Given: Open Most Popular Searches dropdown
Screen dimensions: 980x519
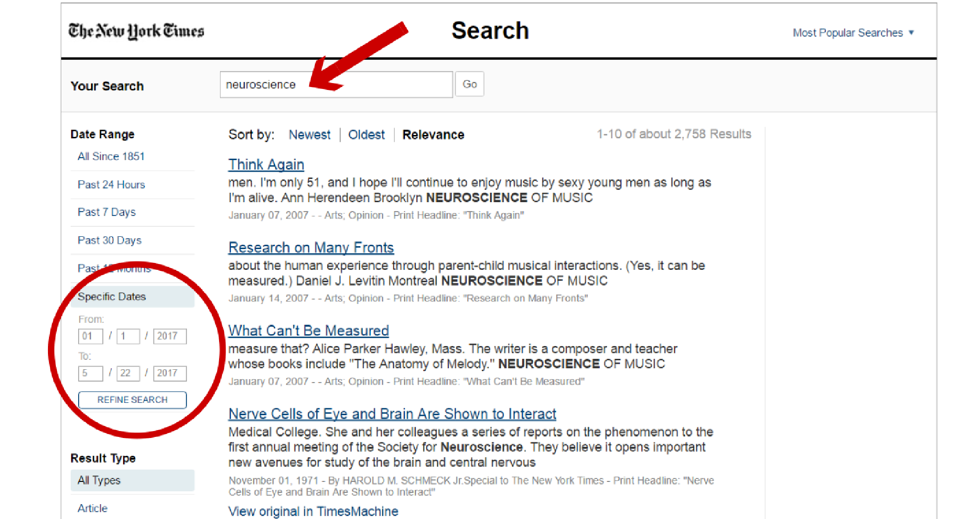Looking at the screenshot, I should [853, 33].
